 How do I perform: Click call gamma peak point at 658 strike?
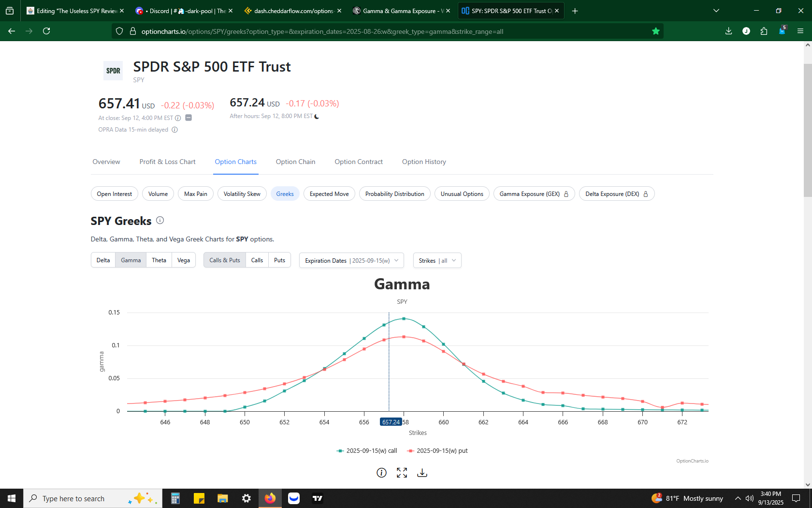pyautogui.click(x=404, y=319)
